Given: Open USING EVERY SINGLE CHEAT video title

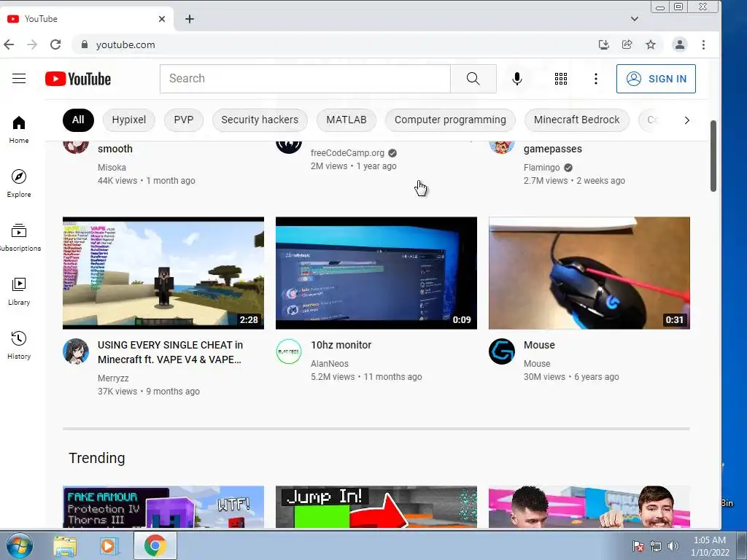Looking at the screenshot, I should (170, 352).
